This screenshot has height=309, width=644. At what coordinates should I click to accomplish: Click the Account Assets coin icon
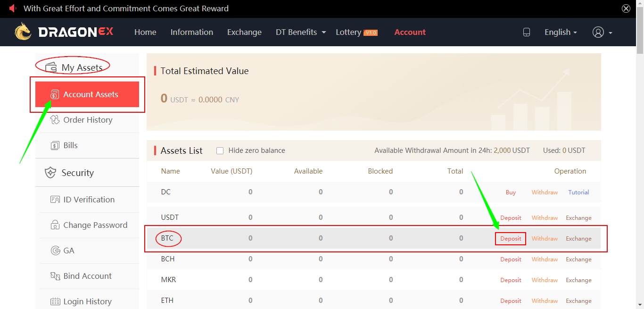pos(55,94)
